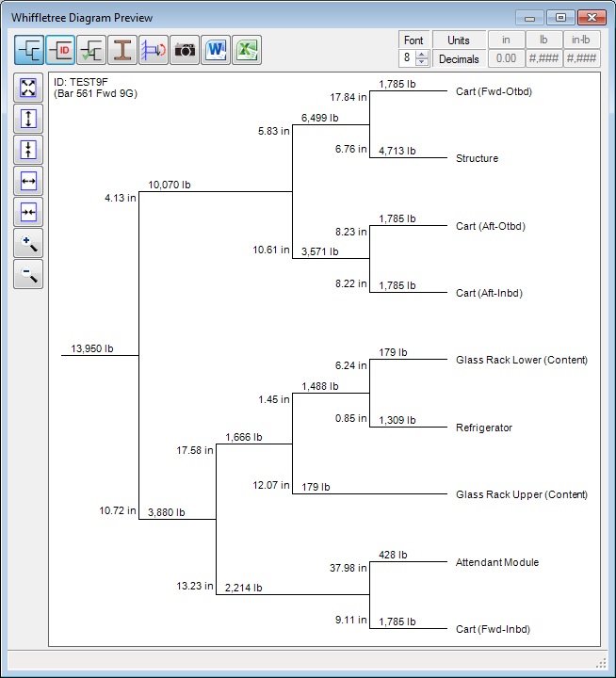Click the '10.61 in' arm length
This screenshot has height=678, width=616.
(x=271, y=250)
